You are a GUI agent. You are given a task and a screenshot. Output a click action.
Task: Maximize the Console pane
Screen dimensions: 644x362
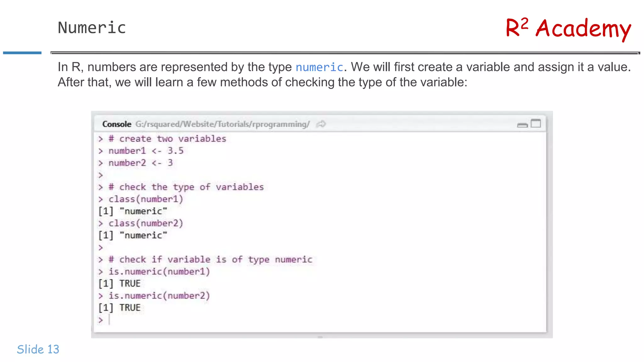[536, 123]
